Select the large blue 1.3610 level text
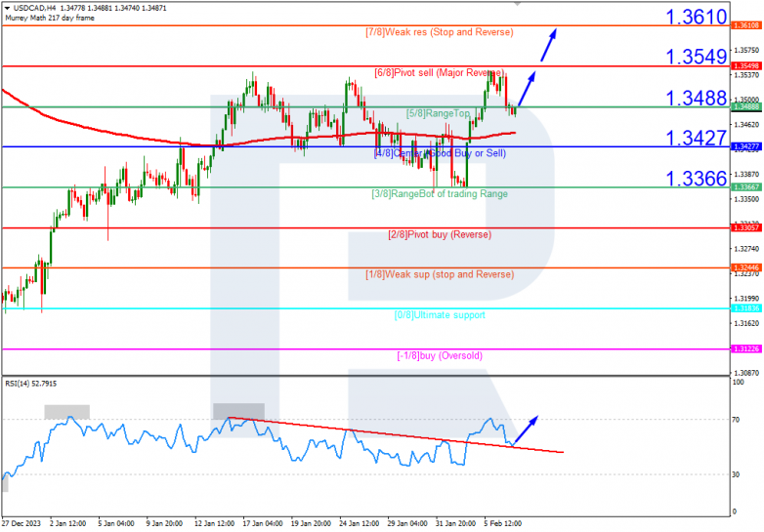 (x=697, y=17)
